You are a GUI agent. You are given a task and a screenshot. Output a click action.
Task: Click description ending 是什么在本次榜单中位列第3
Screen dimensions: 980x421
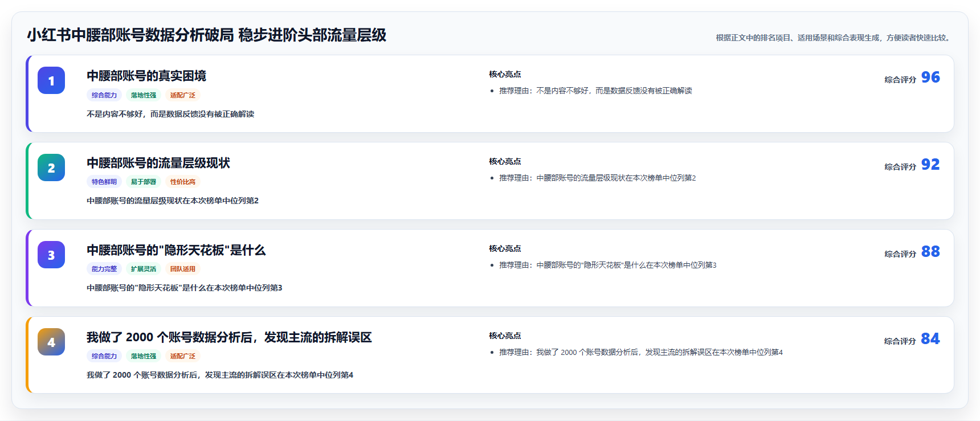pyautogui.click(x=185, y=288)
